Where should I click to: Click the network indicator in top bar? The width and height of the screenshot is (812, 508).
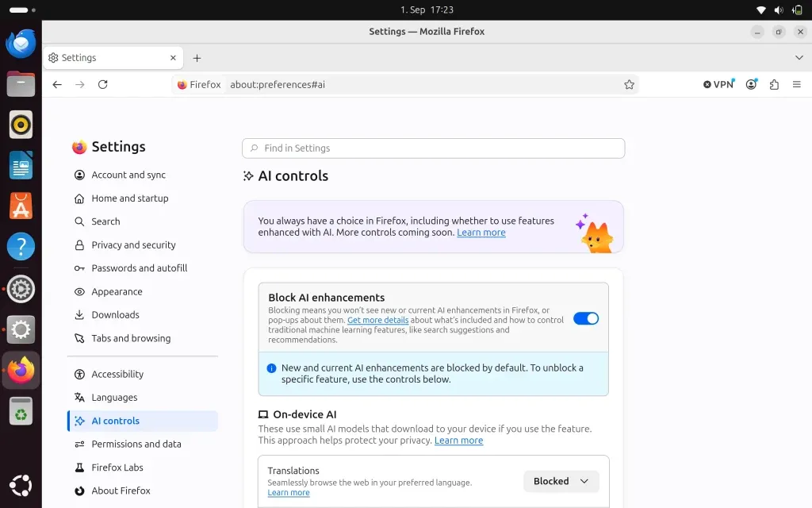tap(760, 10)
